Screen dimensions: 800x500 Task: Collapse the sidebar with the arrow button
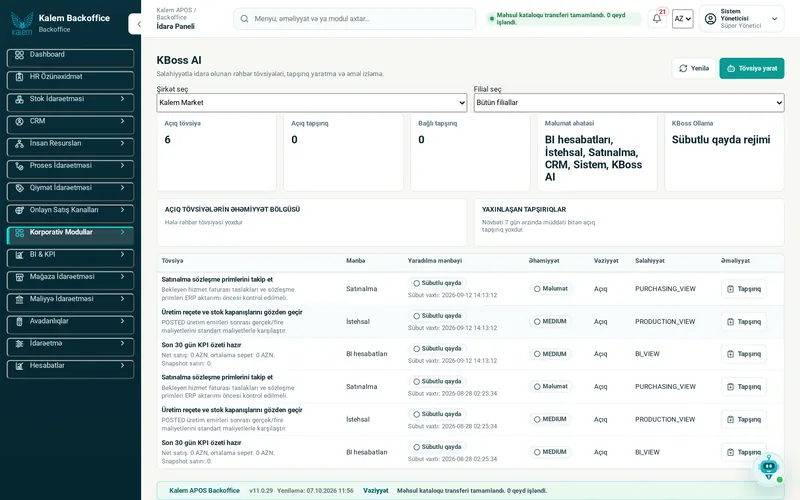[x=136, y=24]
